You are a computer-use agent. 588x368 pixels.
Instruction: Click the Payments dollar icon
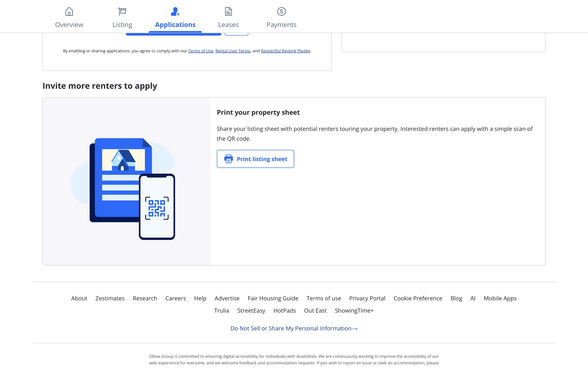point(281,12)
